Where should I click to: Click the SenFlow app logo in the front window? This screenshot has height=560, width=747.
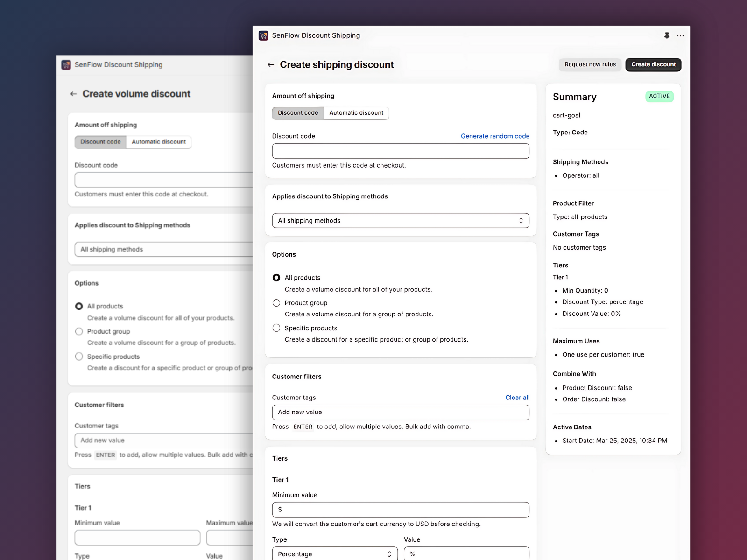click(263, 35)
